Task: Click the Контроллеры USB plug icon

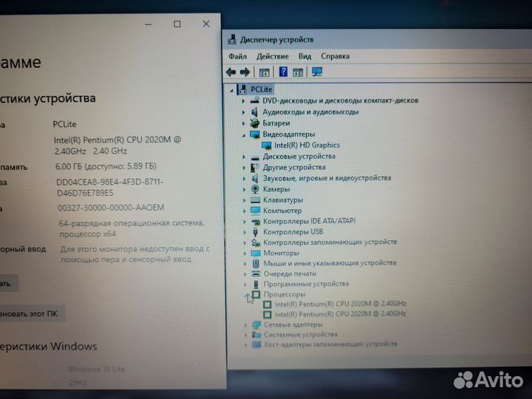Action: [256, 232]
